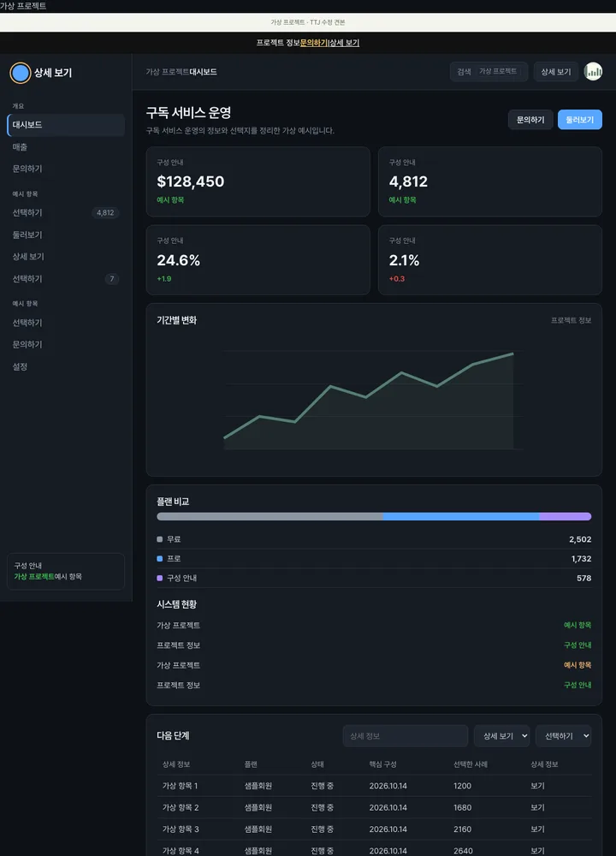This screenshot has height=856, width=616.
Task: Click the 상태 column header
Action: (x=317, y=764)
